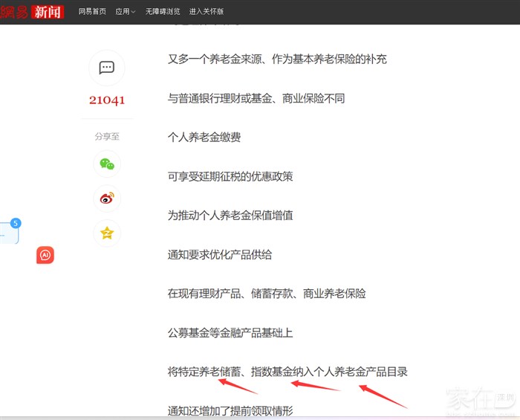
Task: Share article via the WeChat icon
Action: 106,164
